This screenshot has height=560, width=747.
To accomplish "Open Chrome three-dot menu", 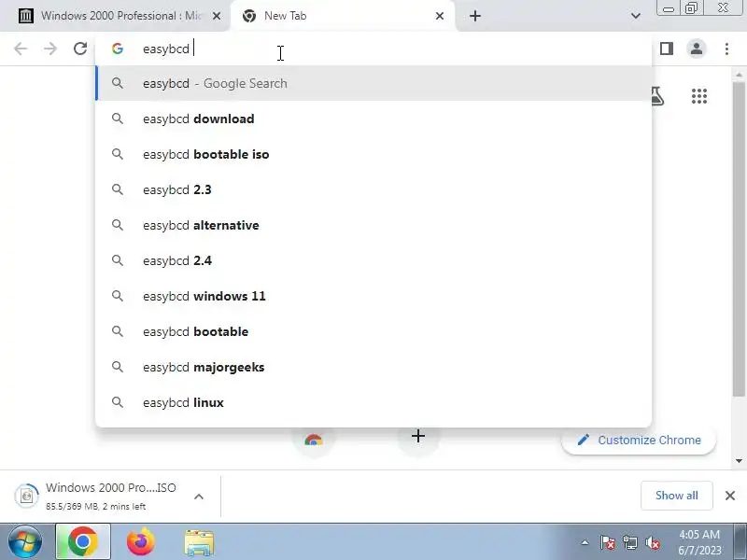I will pos(726,49).
